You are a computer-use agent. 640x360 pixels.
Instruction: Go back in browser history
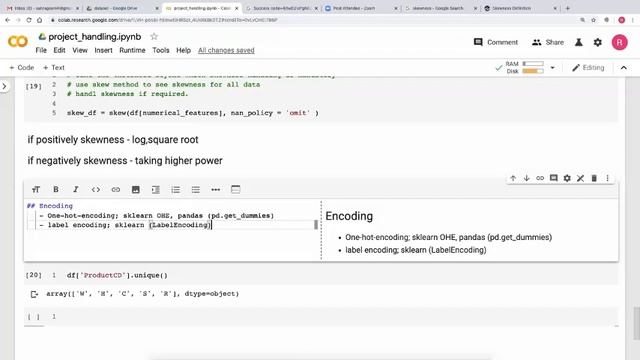(8, 20)
